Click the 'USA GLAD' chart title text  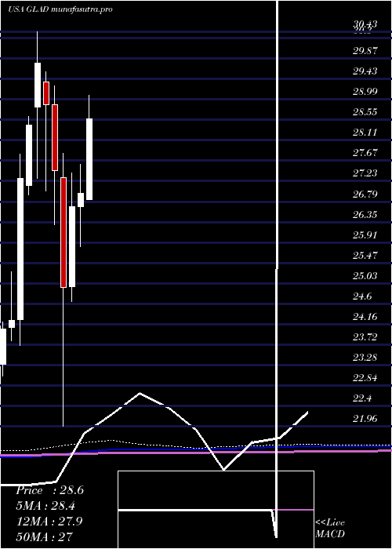coord(28,9)
